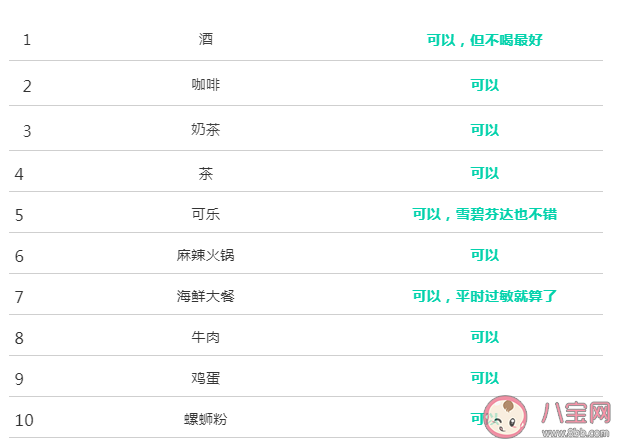Select the text 可以，但不喝最好
The image size is (617, 443).
[x=484, y=40]
